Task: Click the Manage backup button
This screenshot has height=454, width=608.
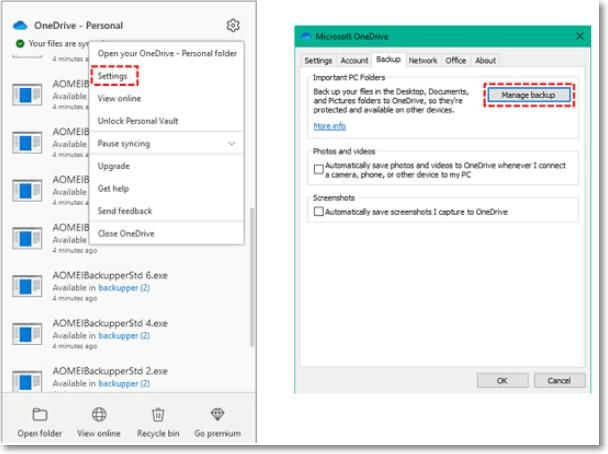Action: click(x=529, y=95)
